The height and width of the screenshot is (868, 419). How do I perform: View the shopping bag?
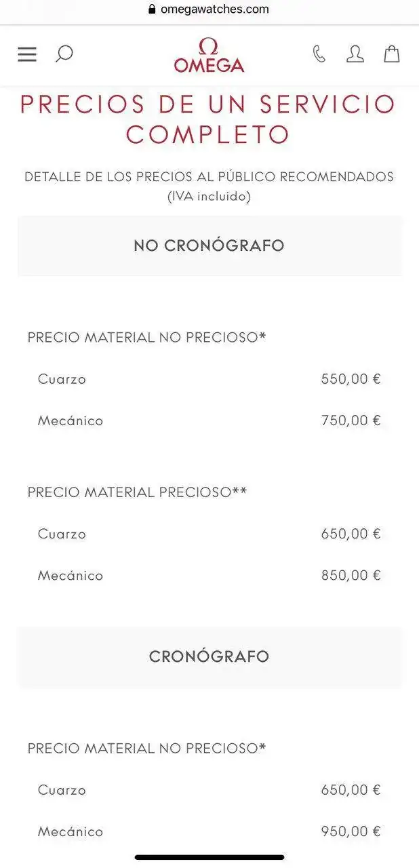(x=392, y=54)
